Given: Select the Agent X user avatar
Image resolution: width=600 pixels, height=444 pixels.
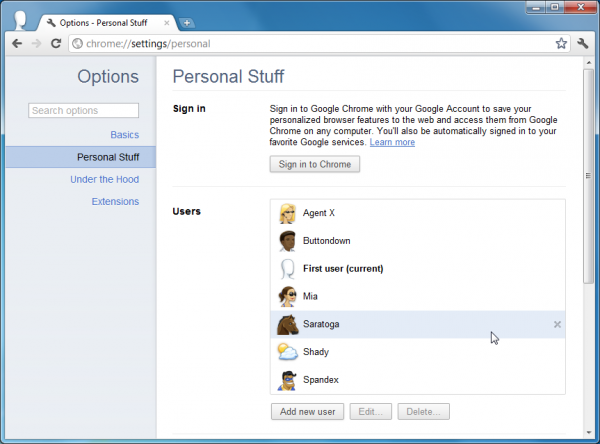Looking at the screenshot, I should (287, 213).
